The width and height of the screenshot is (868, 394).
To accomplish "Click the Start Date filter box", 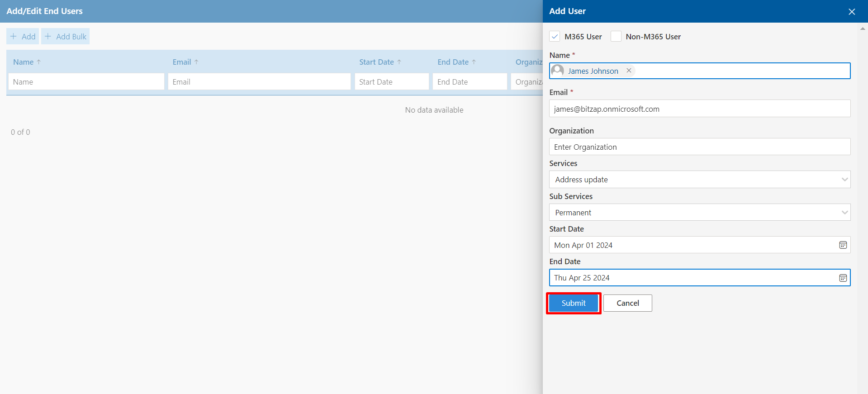I will [x=392, y=82].
